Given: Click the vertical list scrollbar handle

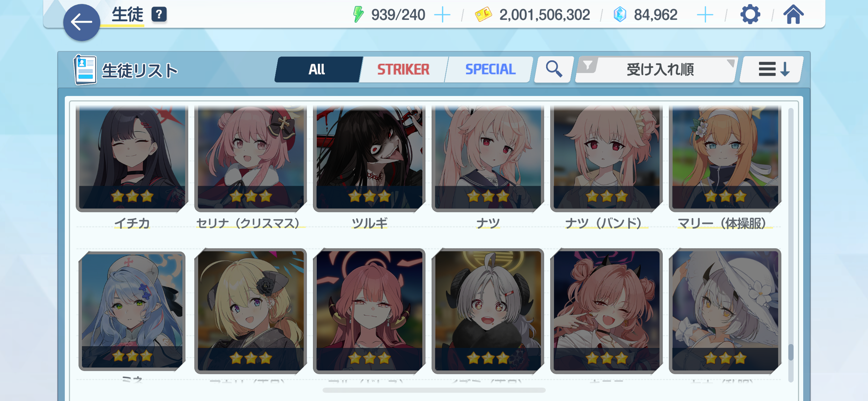Looking at the screenshot, I should point(791,352).
